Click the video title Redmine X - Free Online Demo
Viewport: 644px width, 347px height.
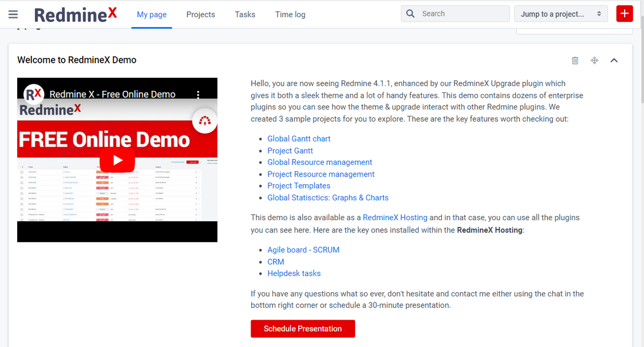point(112,94)
